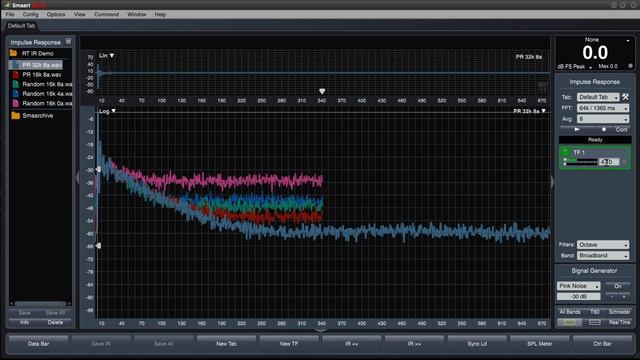Click the cursor marker triangle at 340 ms
The image size is (640, 360).
[x=322, y=91]
